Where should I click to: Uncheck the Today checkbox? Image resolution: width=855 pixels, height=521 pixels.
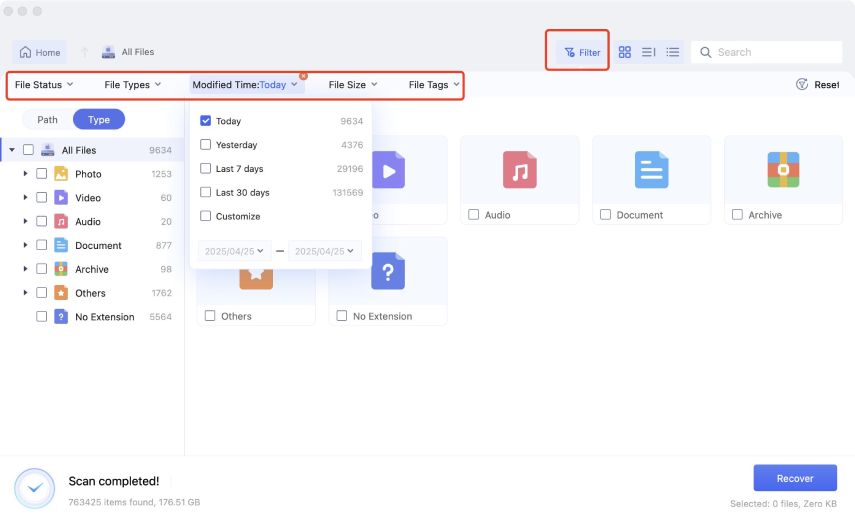point(206,121)
